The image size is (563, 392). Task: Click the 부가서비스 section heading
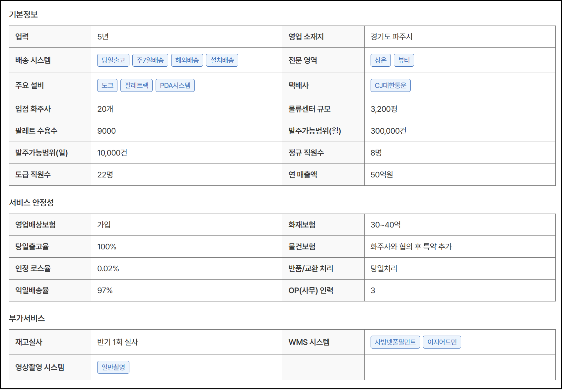[27, 318]
